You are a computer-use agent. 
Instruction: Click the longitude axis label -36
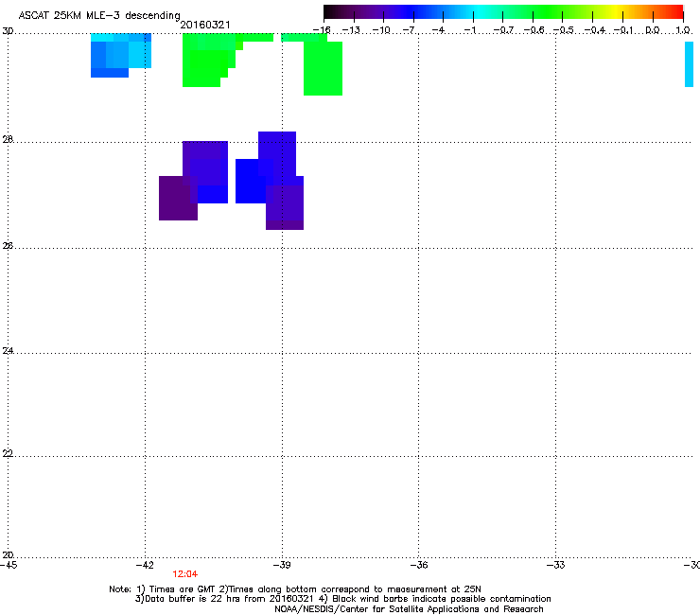tap(419, 565)
